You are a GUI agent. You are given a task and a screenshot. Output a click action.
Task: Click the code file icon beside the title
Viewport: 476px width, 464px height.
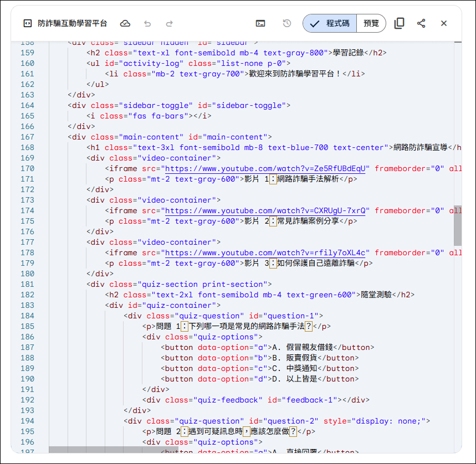click(x=28, y=23)
